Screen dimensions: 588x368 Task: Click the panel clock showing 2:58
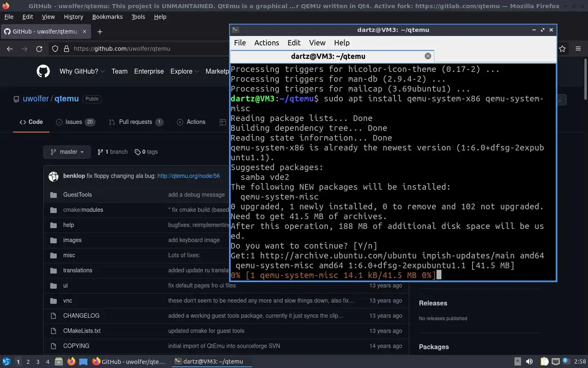click(x=580, y=361)
